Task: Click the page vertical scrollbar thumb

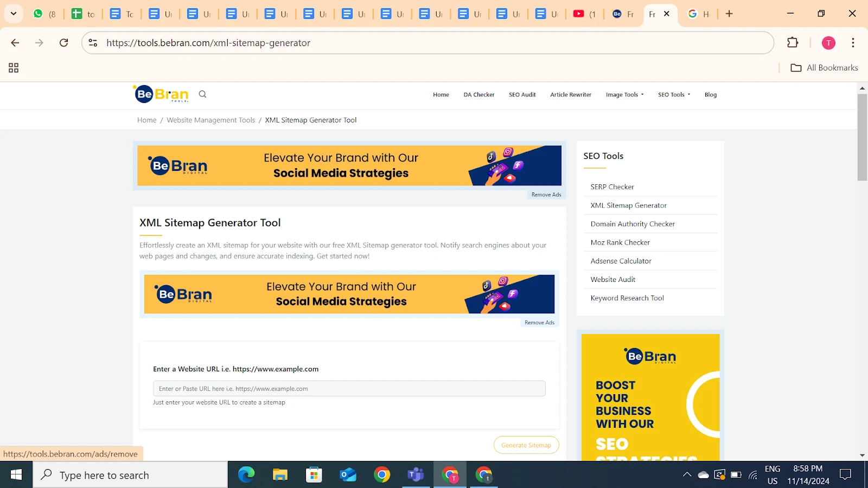Action: (862, 137)
